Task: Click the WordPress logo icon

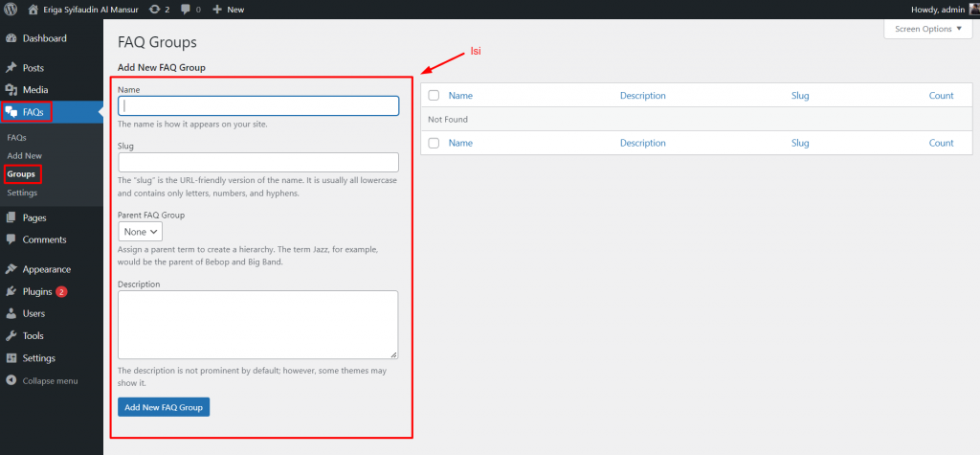Action: point(11,9)
